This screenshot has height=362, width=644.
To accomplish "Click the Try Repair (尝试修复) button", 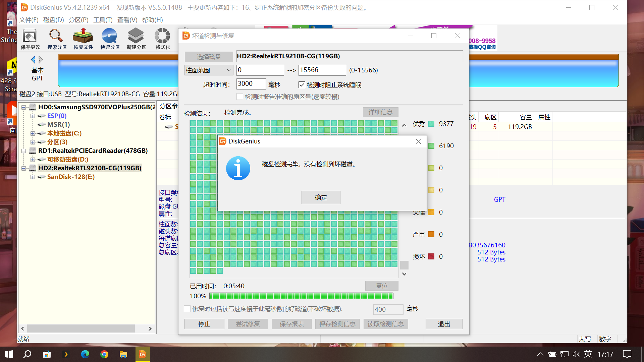I will [x=248, y=324].
